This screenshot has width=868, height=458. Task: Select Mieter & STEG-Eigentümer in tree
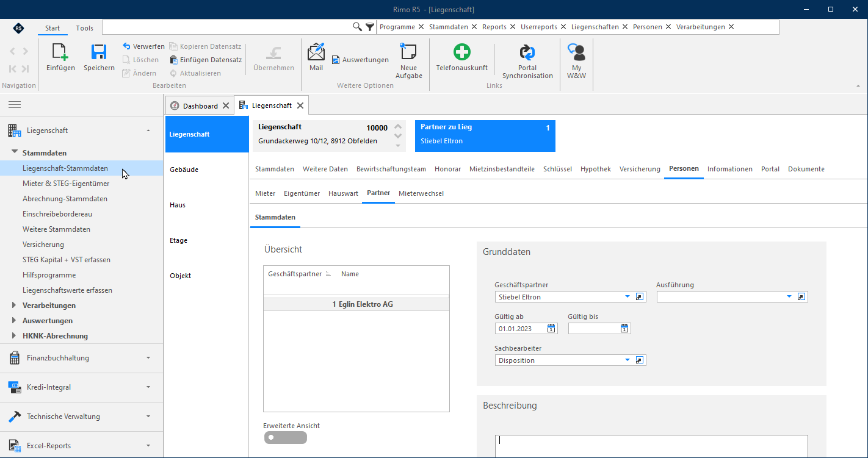click(66, 184)
